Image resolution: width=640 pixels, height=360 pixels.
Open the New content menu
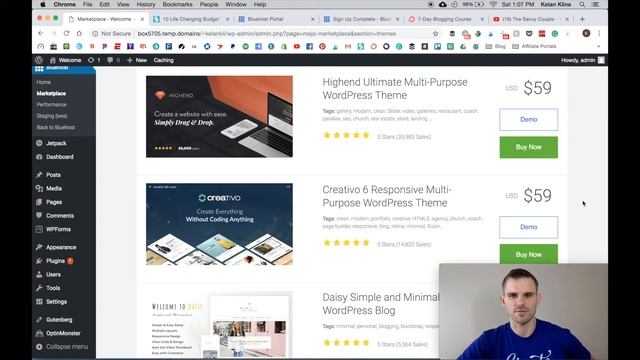point(137,60)
